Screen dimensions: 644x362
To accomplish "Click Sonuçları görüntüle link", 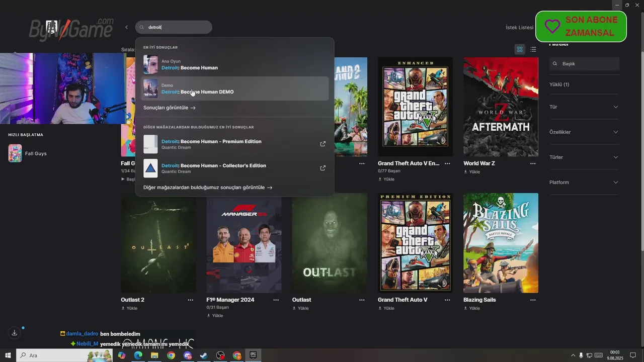I will click(x=170, y=108).
